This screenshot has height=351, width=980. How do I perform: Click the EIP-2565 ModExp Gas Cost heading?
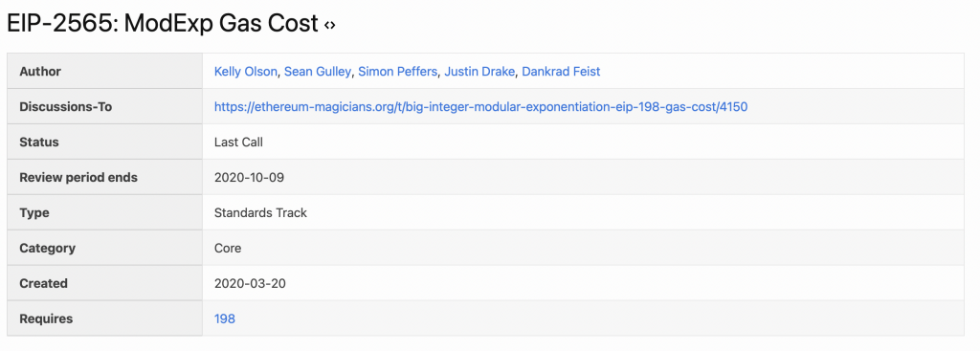(x=163, y=24)
